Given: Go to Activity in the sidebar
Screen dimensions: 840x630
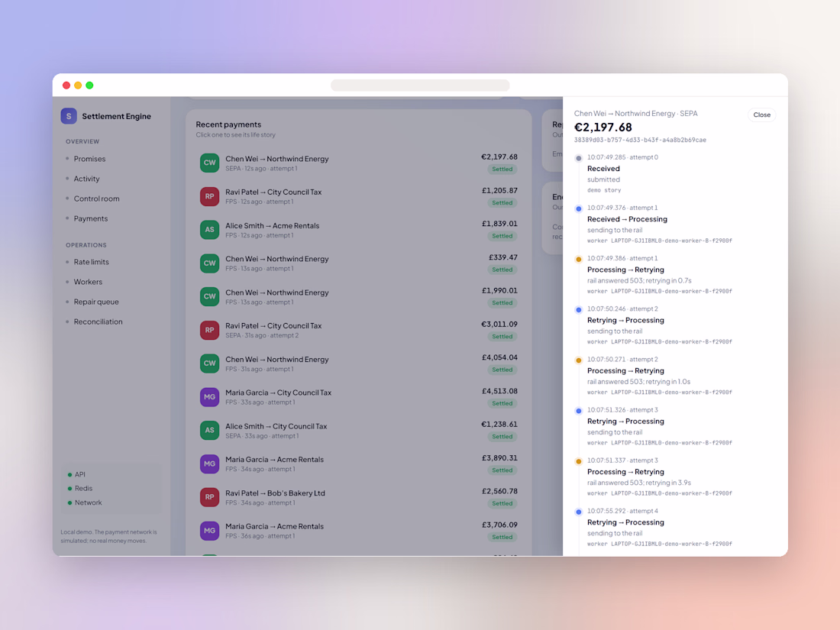Looking at the screenshot, I should tap(87, 179).
